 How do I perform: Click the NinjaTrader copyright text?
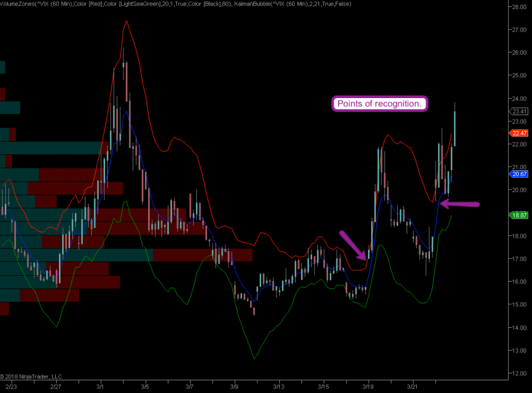point(32,377)
